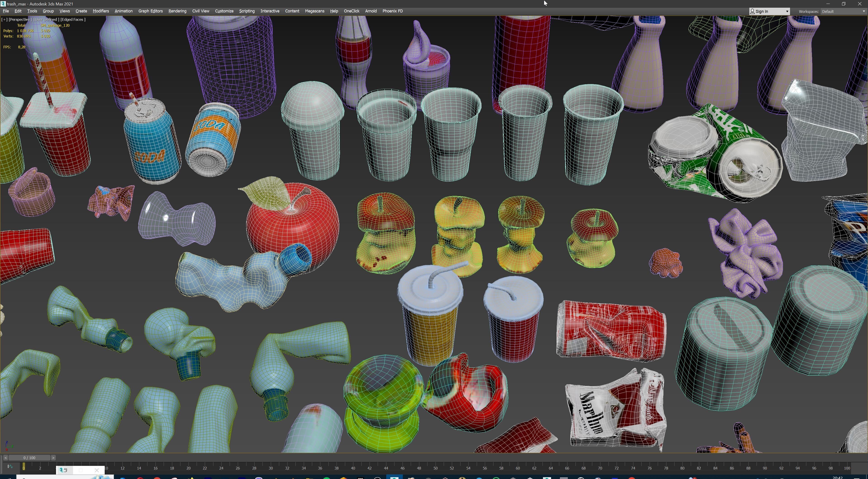Select the crumpled purple paper wad
868x479 pixels.
(x=745, y=253)
